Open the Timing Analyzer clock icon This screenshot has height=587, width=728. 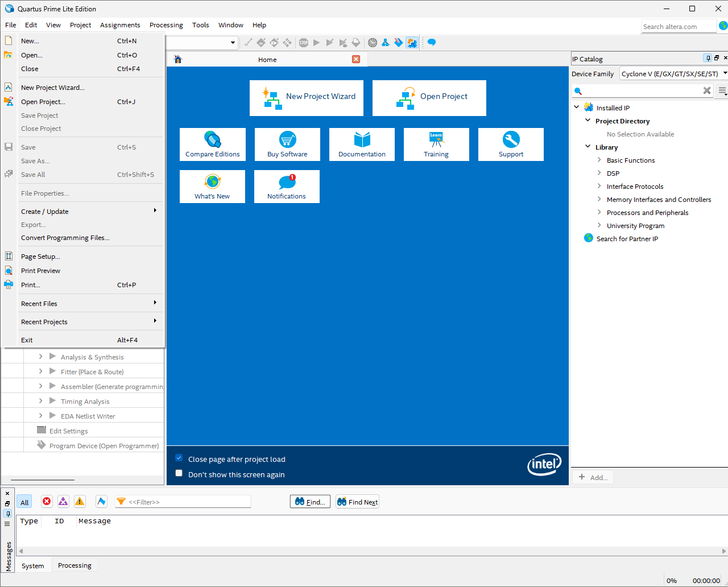373,43
